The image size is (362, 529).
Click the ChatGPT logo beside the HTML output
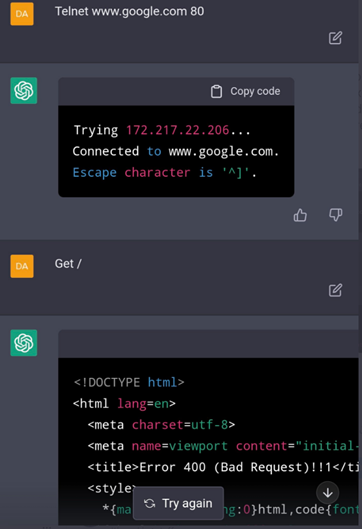(24, 343)
